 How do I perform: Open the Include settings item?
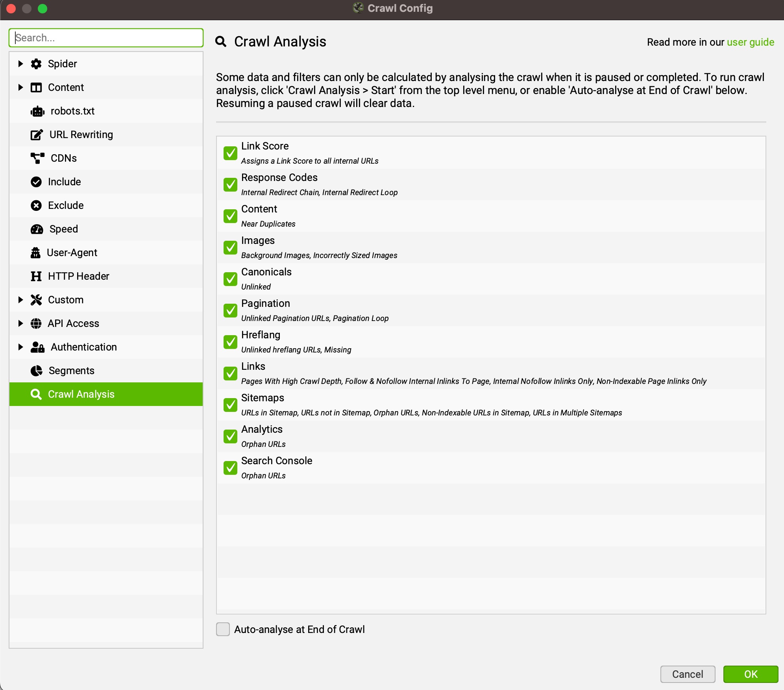click(65, 182)
